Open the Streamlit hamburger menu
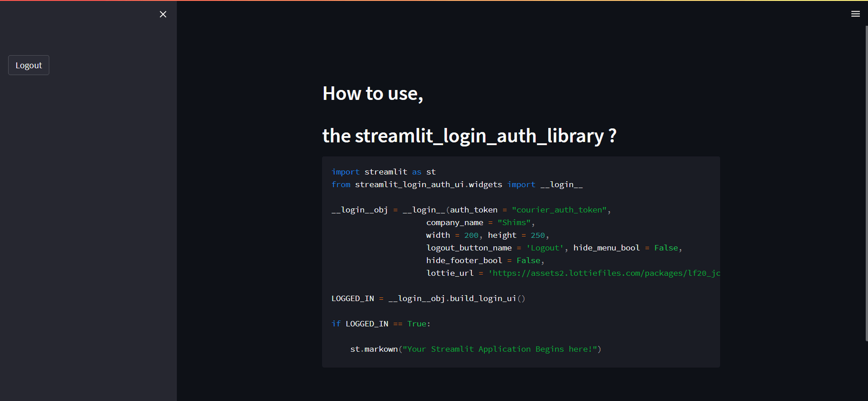 pos(855,14)
